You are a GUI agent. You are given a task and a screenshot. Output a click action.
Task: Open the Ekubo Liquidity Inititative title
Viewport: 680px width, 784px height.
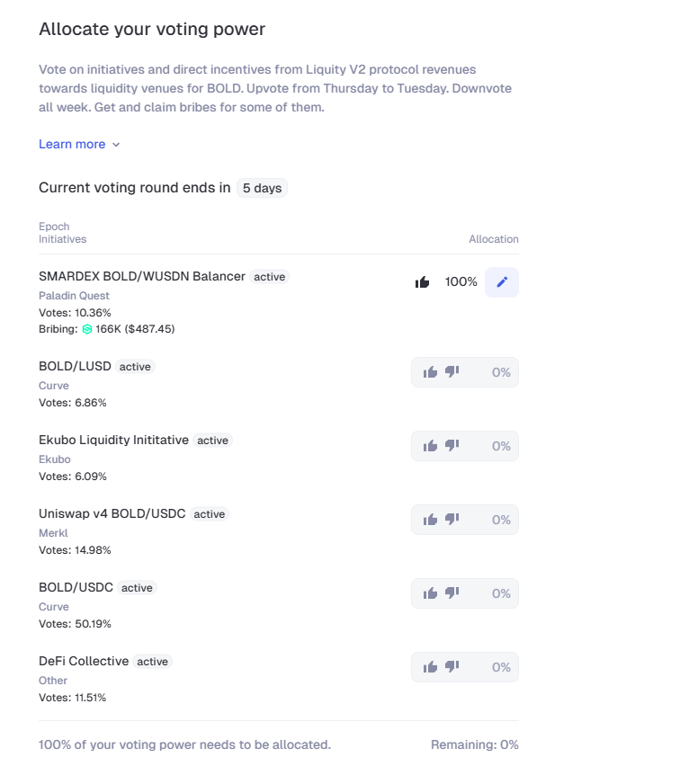(x=113, y=440)
